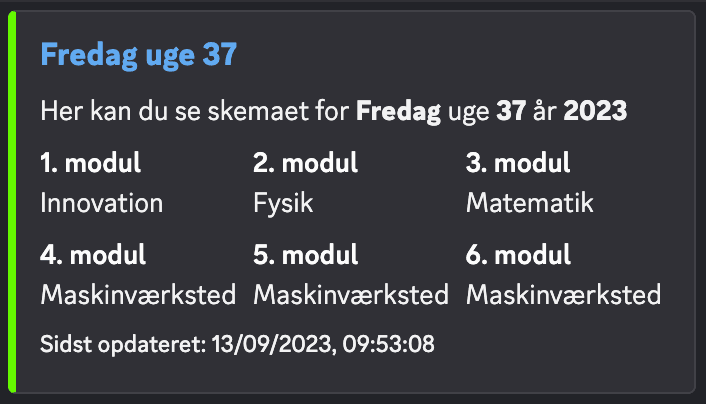Click "Maskinværksted" under 6. modul
The height and width of the screenshot is (404, 706).
pos(564,296)
